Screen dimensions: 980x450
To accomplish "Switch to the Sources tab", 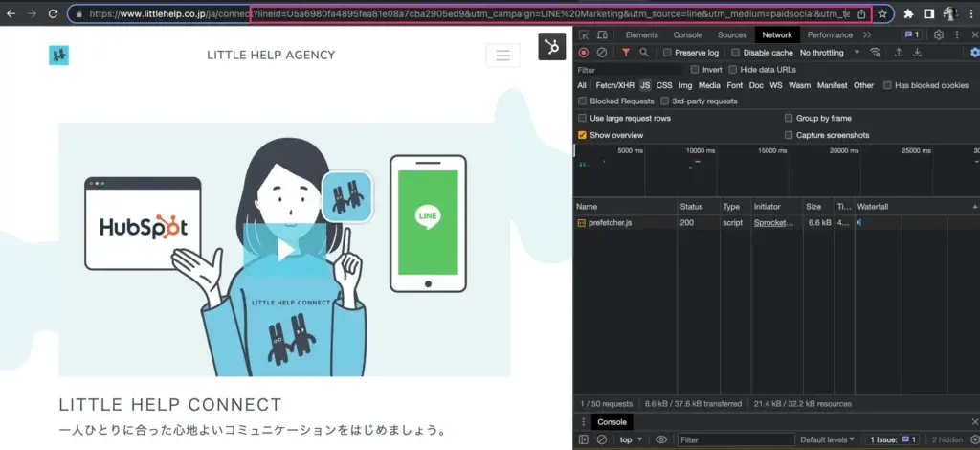I will pos(732,35).
